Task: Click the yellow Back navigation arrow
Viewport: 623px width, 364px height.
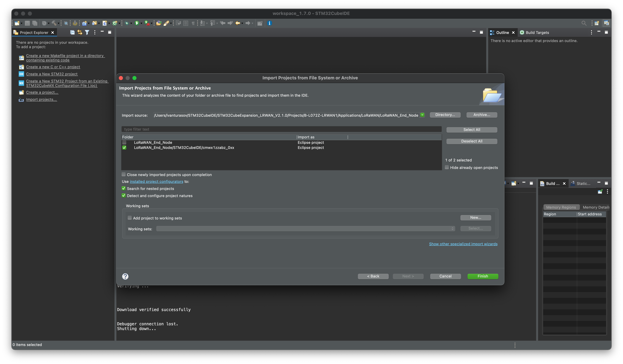Action: 238,23
